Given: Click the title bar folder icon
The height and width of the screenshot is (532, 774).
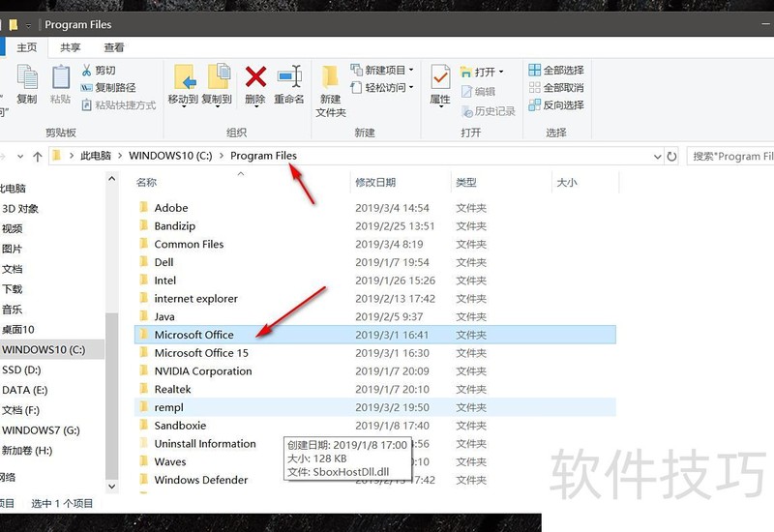Looking at the screenshot, I should coord(14,24).
